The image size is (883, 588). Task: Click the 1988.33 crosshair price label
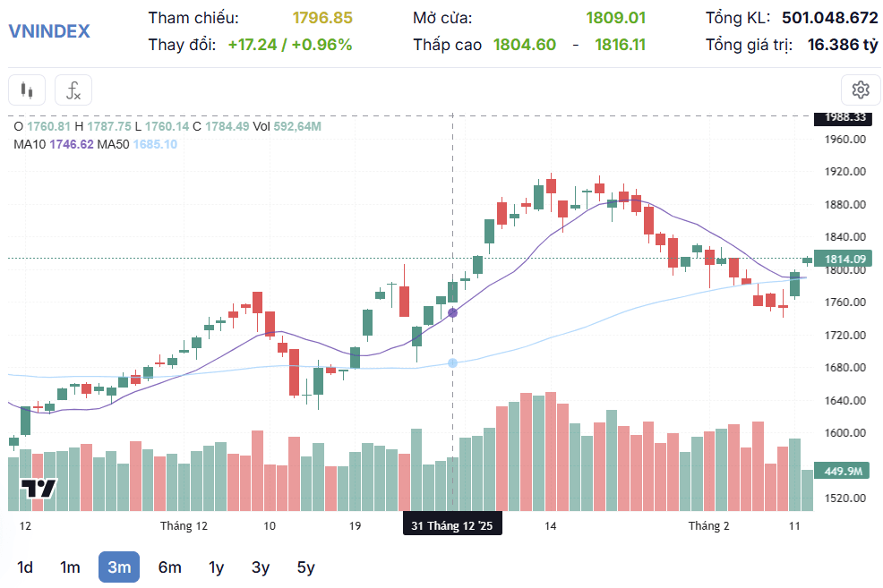click(x=844, y=117)
